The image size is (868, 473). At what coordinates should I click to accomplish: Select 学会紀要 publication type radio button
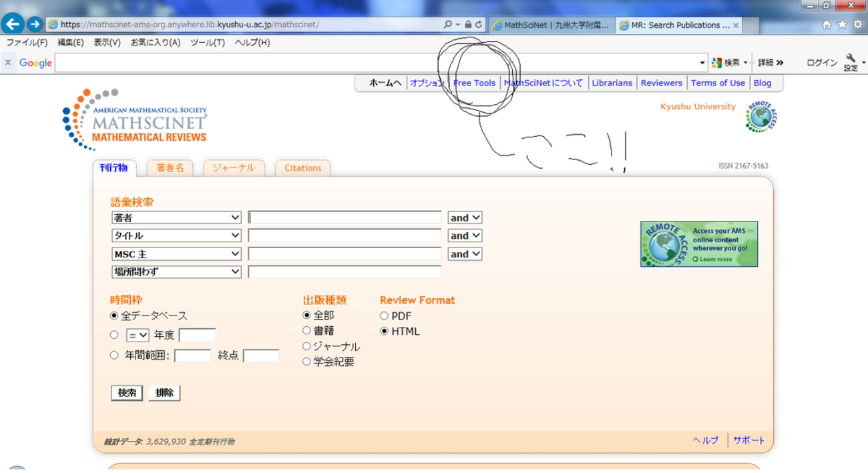click(307, 362)
